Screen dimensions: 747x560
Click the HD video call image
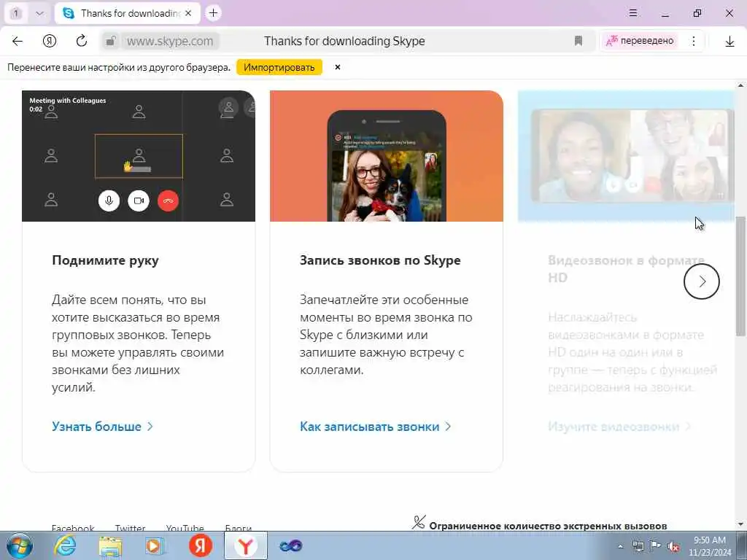(626, 156)
